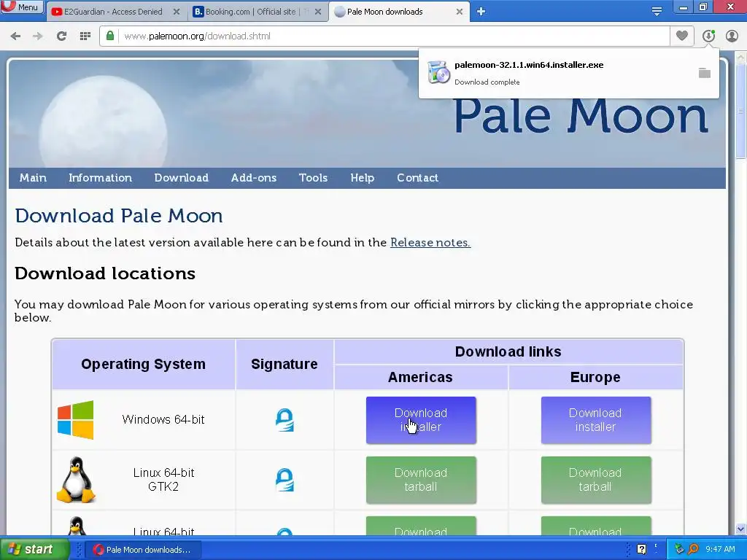
Task: Click the page scrollbar up arrow
Action: [740, 58]
